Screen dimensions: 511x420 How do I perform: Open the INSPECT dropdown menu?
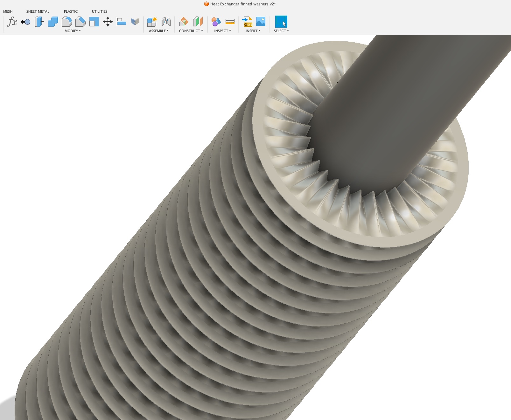pos(223,31)
